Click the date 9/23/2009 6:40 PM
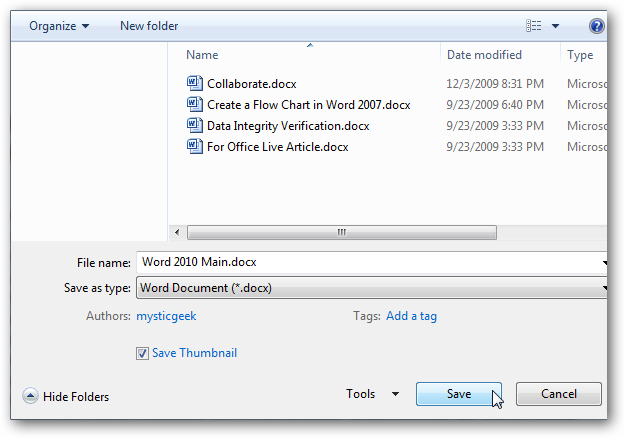Viewport: 625px width, 438px height. (495, 105)
